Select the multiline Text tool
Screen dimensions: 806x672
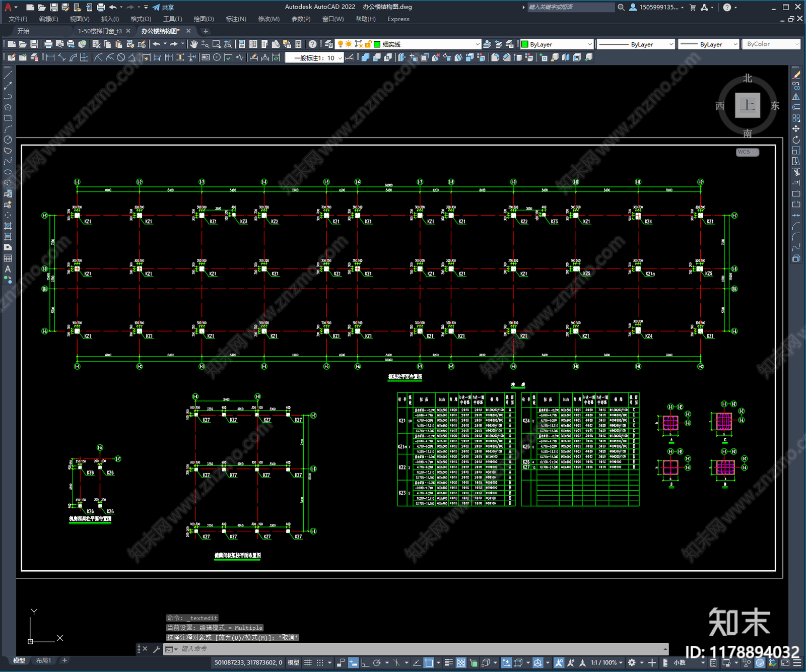coord(8,269)
